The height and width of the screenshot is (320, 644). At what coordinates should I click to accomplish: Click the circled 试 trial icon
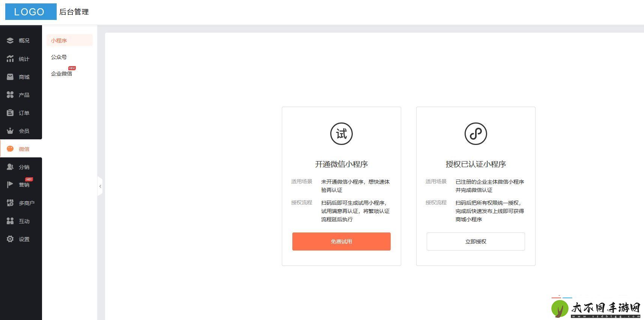pyautogui.click(x=341, y=134)
